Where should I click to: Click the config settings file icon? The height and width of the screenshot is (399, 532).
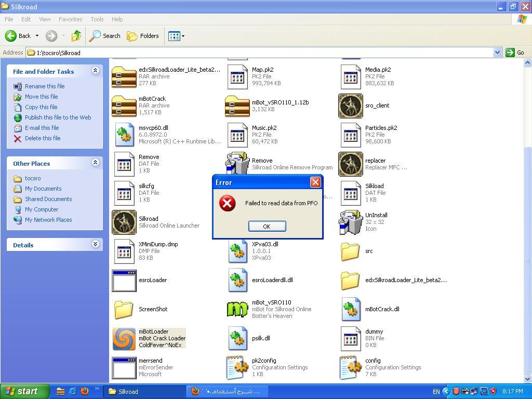coord(351,368)
